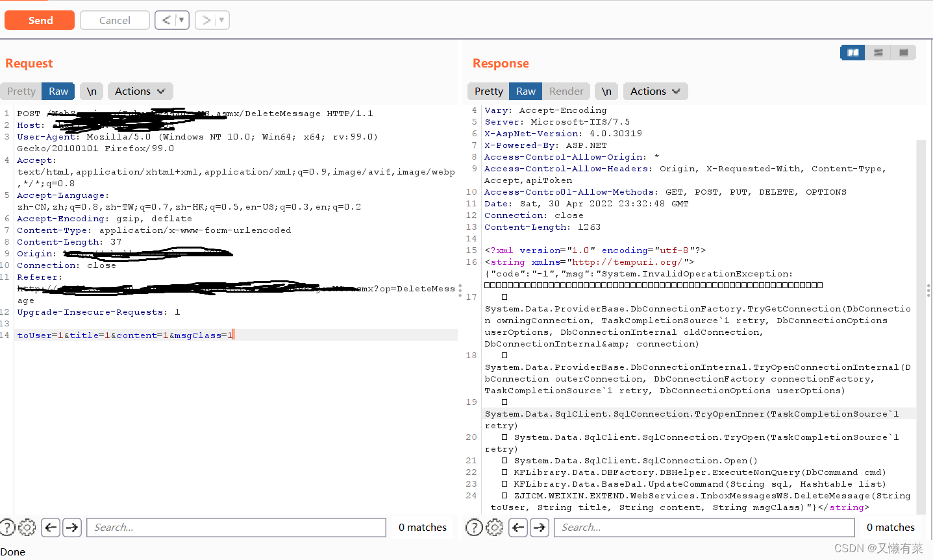Open the Render tab in Response
The width and height of the screenshot is (933, 560).
(566, 91)
